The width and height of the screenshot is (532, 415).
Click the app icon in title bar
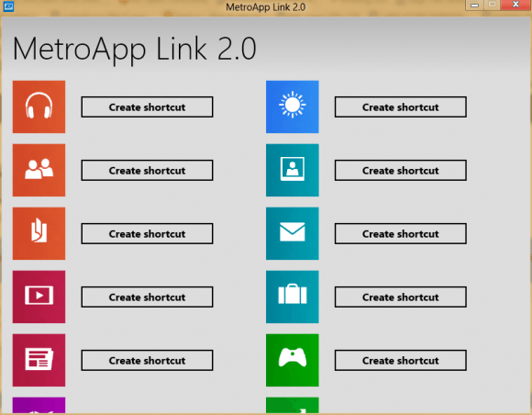(8, 6)
